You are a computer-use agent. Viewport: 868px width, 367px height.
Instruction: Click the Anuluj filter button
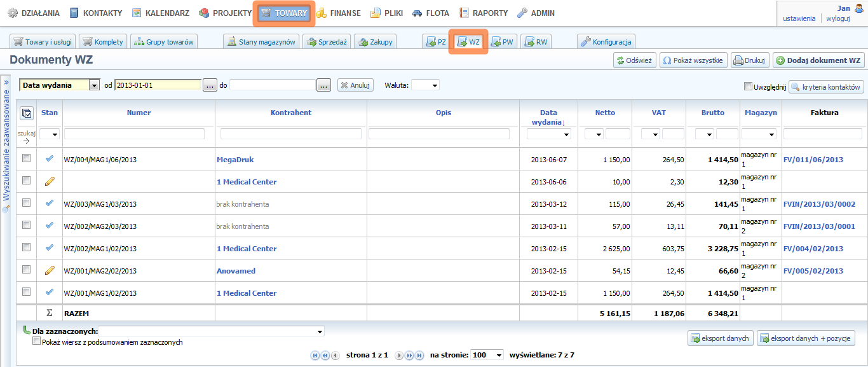pos(355,85)
